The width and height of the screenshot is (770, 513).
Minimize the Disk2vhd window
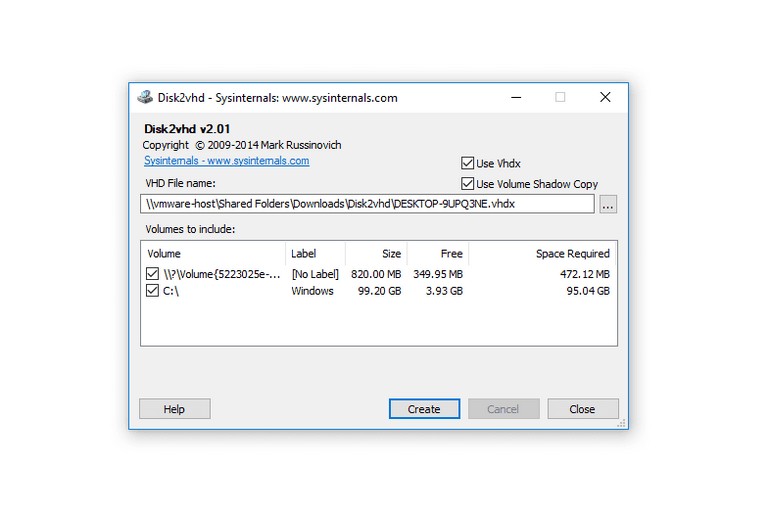pyautogui.click(x=516, y=97)
